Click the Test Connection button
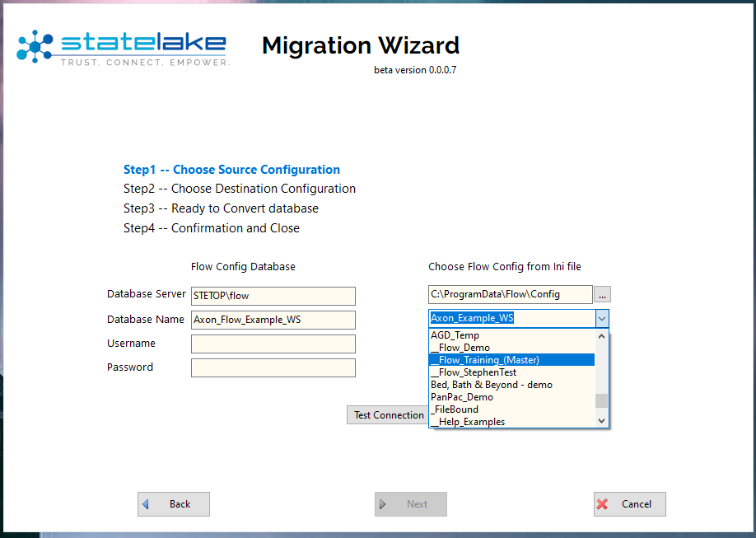756x538 pixels. pos(388,415)
